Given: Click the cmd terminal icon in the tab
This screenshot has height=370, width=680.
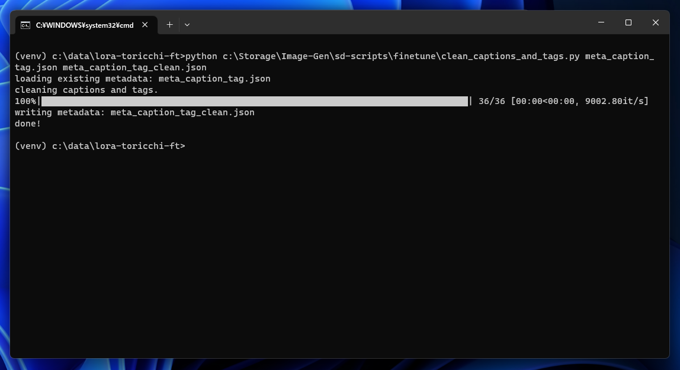Looking at the screenshot, I should pos(25,25).
